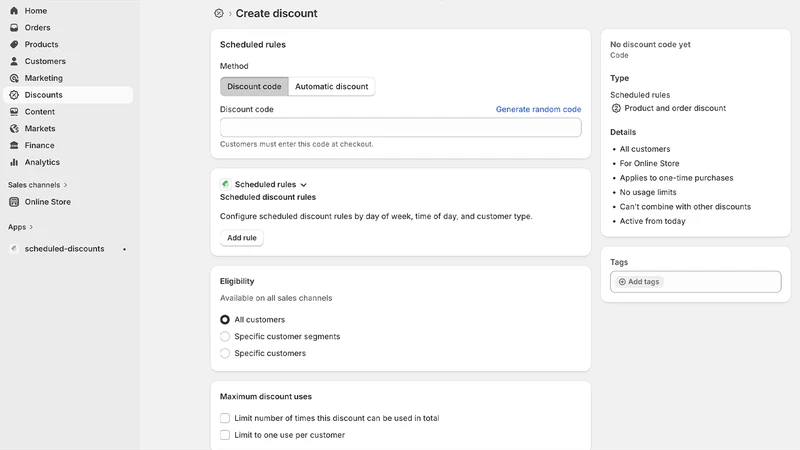Click the Analytics bar chart icon
The image size is (800, 450).
(14, 162)
